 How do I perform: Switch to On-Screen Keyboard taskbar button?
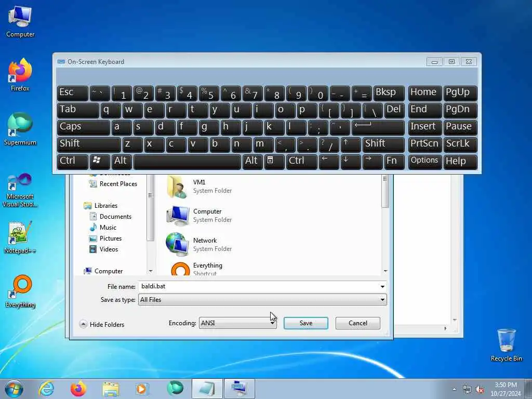[x=239, y=389]
